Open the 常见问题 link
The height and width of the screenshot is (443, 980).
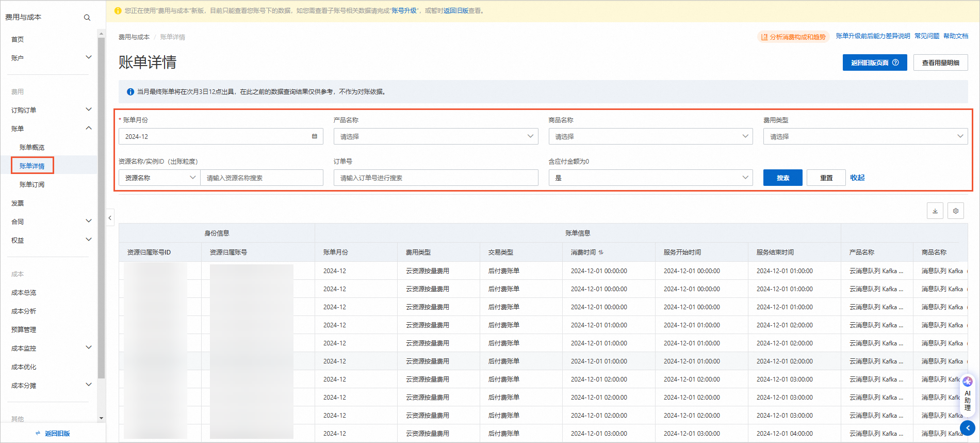tap(927, 36)
